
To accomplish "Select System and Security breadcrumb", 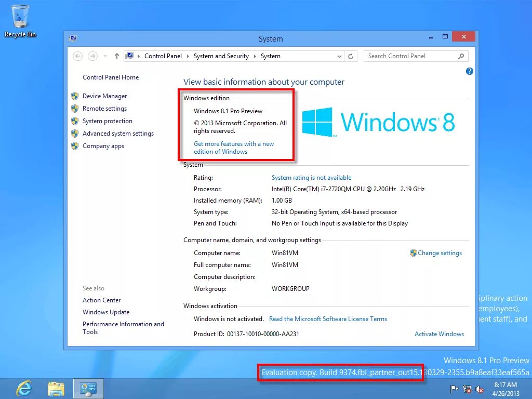I will click(x=221, y=56).
